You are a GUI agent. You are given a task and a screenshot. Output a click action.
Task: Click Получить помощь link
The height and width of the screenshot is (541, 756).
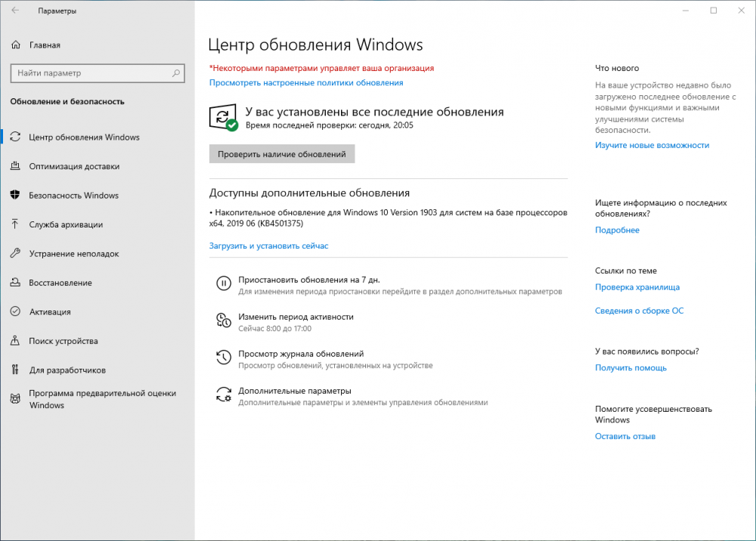tap(631, 368)
